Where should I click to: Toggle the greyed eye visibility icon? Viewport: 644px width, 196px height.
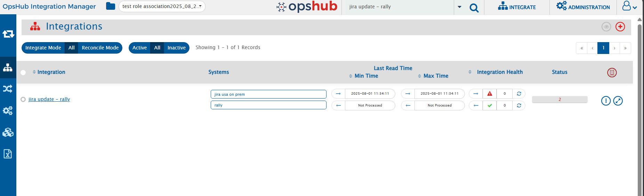pyautogui.click(x=606, y=27)
